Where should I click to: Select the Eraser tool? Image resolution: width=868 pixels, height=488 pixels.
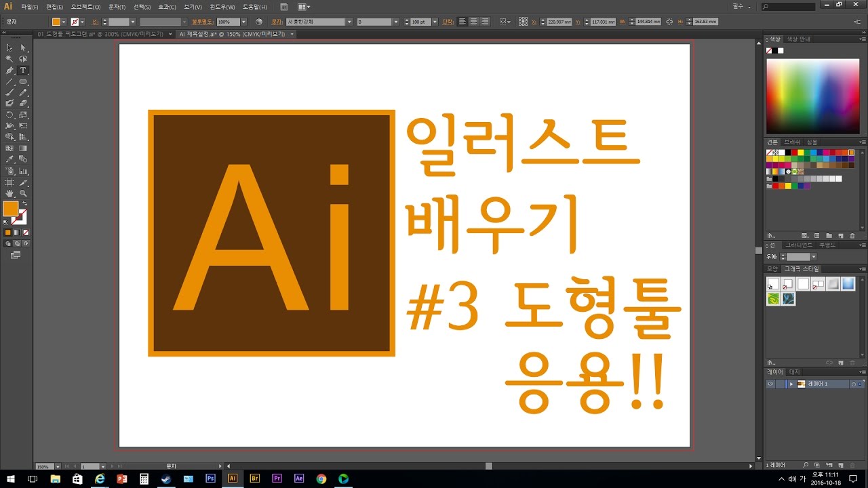[23, 103]
